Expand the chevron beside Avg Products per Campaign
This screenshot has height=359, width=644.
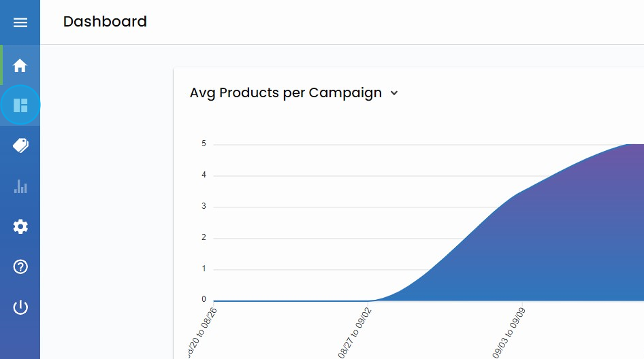394,94
